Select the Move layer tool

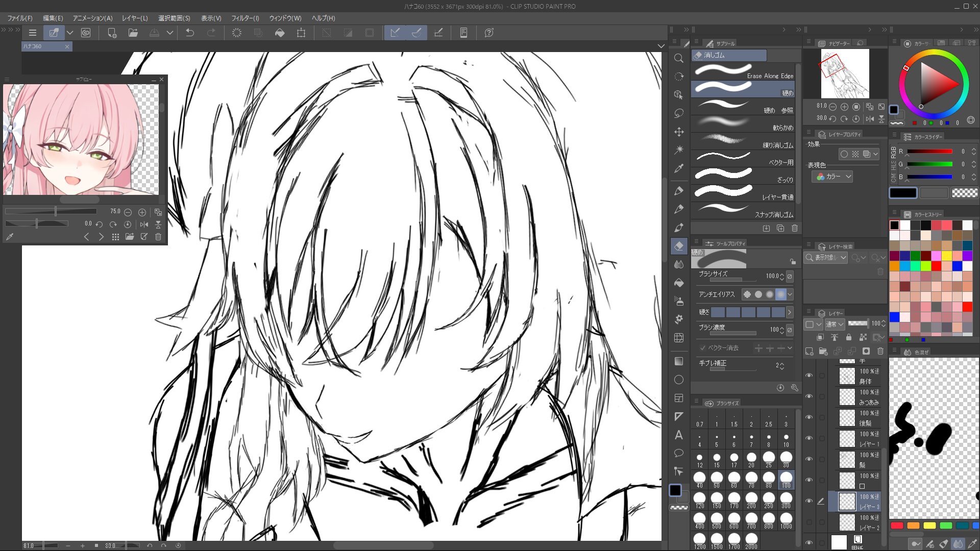678,132
